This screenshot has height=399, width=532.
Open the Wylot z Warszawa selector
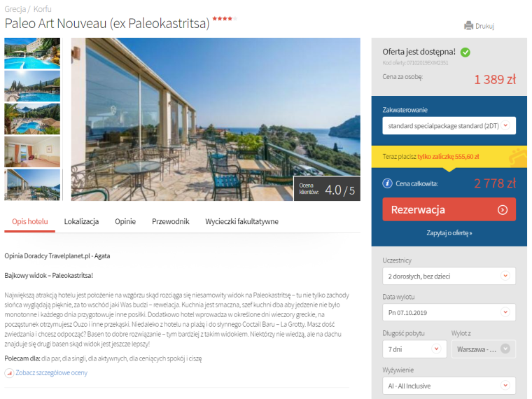[484, 349]
